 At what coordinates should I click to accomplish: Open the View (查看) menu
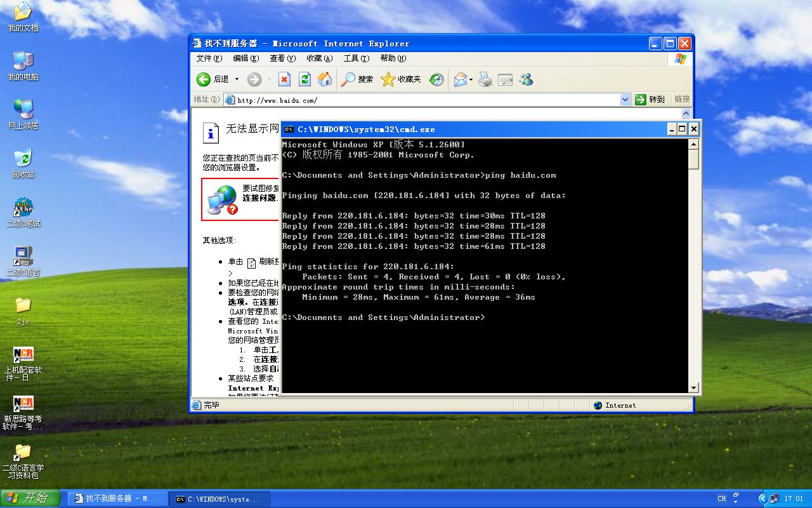pyautogui.click(x=282, y=58)
